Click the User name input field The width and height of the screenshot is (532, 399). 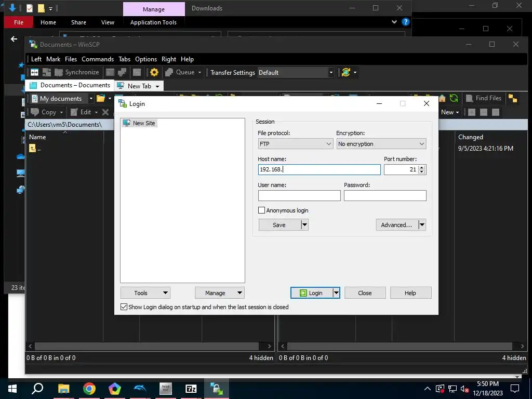[x=299, y=195]
